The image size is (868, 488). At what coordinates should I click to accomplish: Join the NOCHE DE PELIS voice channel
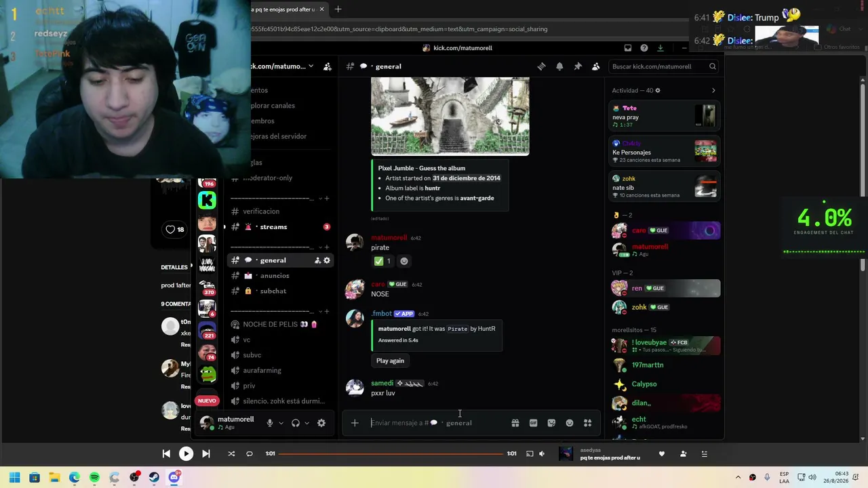pyautogui.click(x=281, y=325)
